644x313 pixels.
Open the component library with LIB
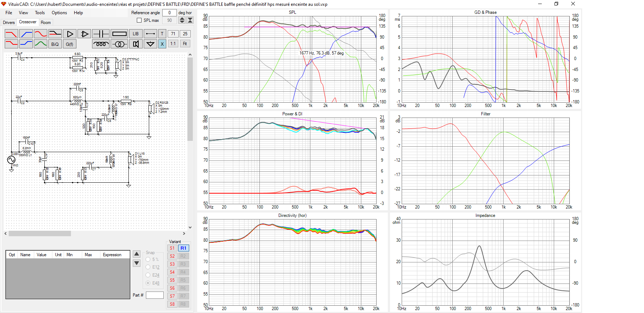pos(136,34)
